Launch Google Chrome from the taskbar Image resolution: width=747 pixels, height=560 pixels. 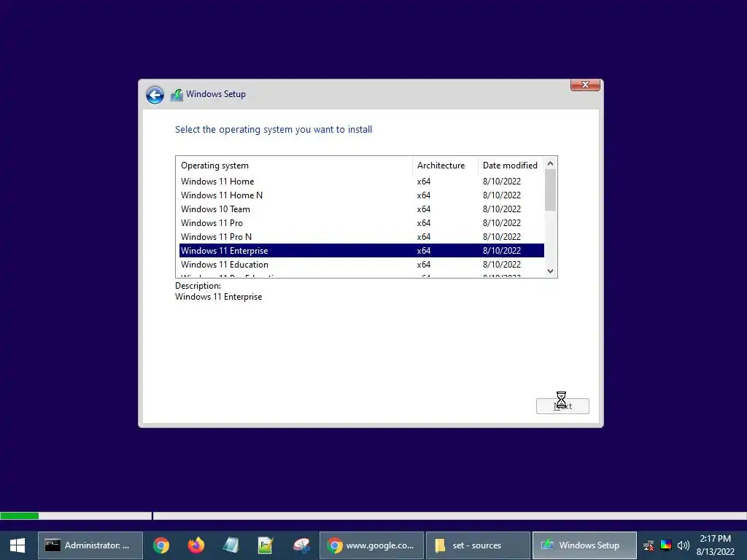tap(161, 545)
